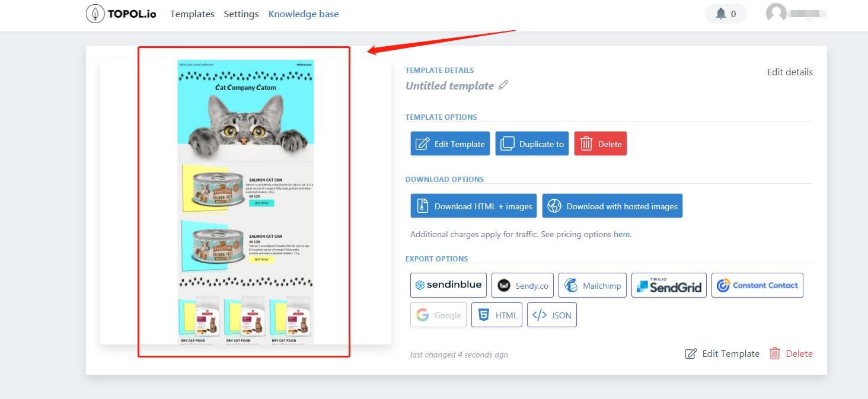Image resolution: width=868 pixels, height=399 pixels.
Task: Click the Untitled template title
Action: click(449, 85)
